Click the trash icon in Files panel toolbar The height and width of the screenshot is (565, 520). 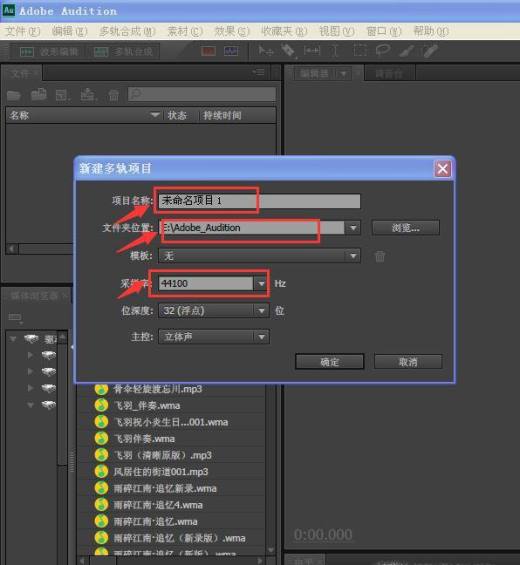click(x=114, y=95)
